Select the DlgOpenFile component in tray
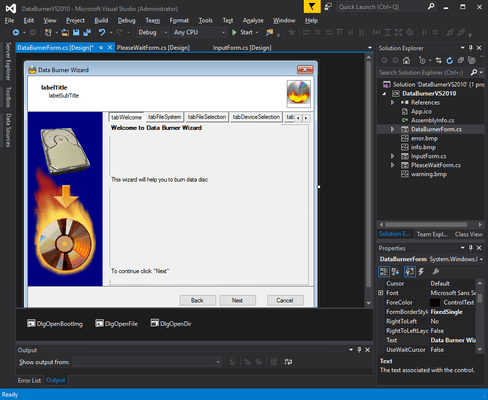 click(116, 323)
